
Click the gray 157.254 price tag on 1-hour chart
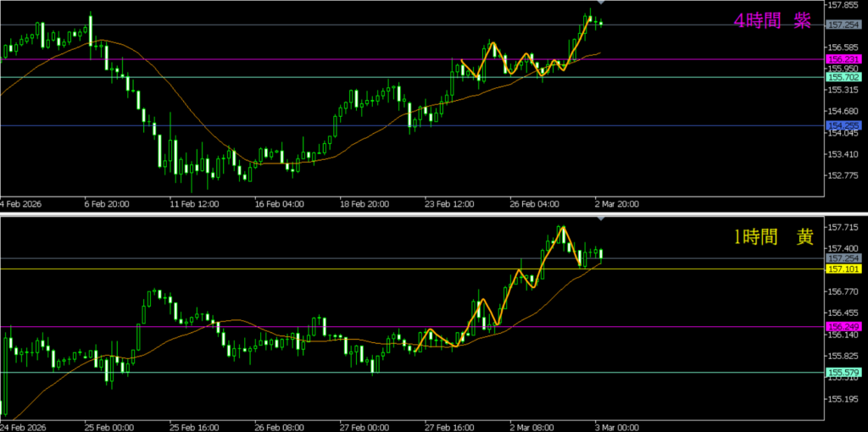843,258
